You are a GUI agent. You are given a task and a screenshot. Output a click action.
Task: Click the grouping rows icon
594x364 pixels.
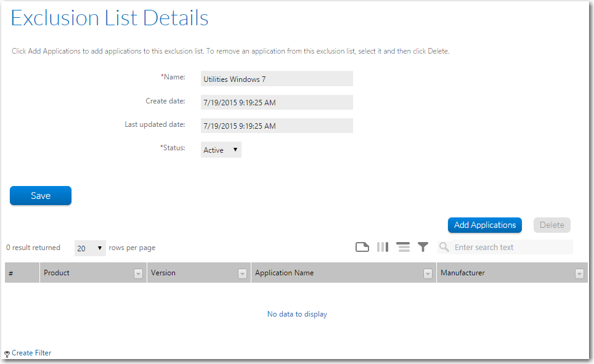(x=403, y=247)
